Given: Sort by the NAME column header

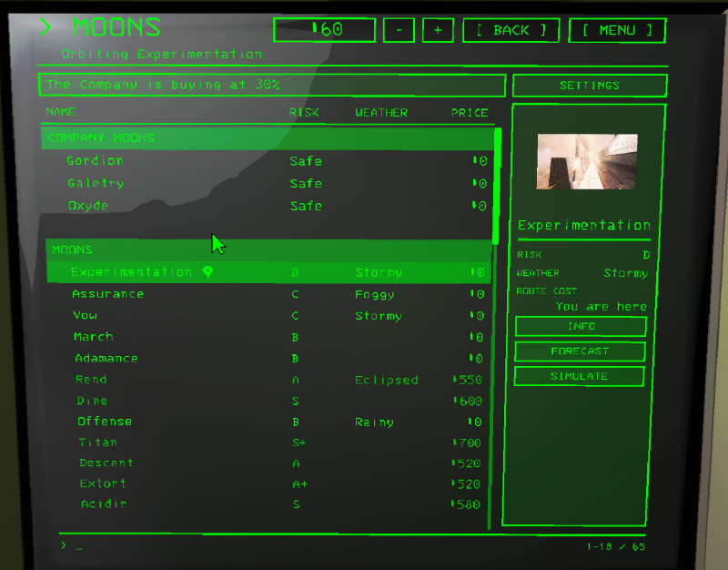Looking at the screenshot, I should point(60,112).
